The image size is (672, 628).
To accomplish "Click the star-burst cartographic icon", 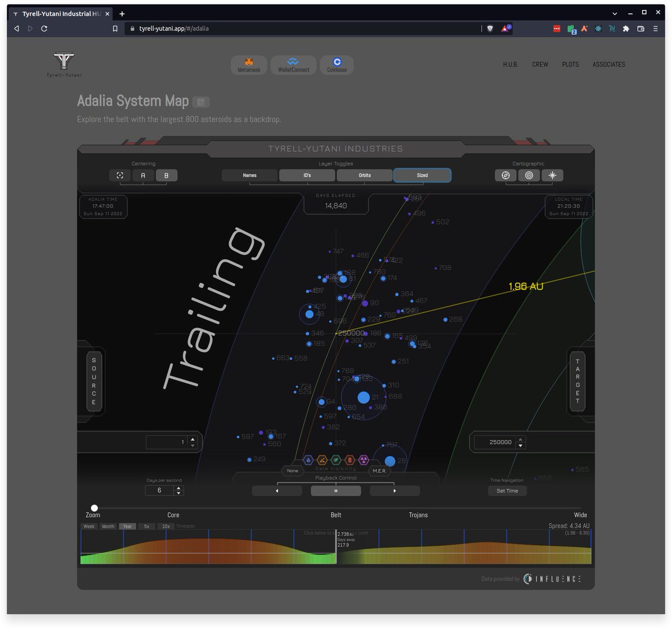I will (552, 175).
